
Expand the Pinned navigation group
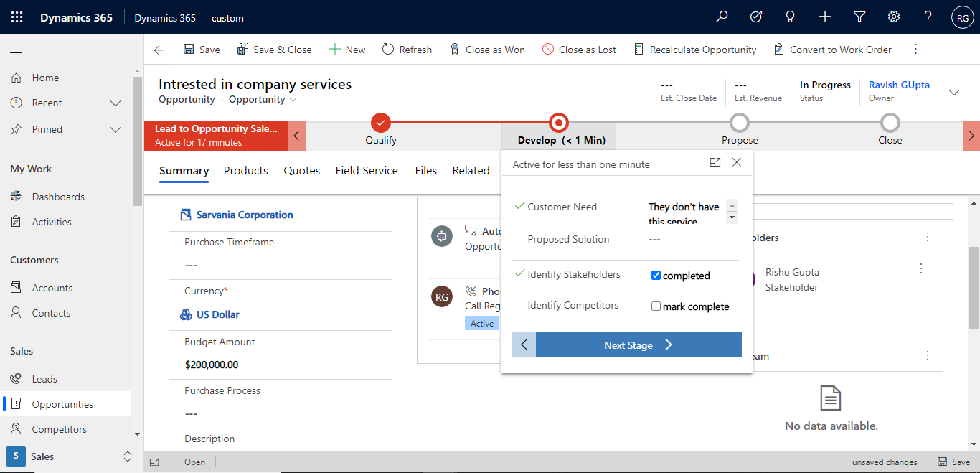[x=116, y=130]
